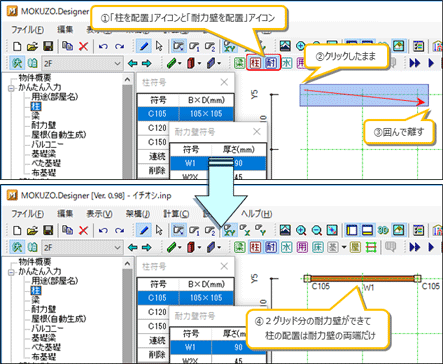This screenshot has width=443, height=364.
Task: Select arrow pointer tool in bottom window
Action: [159, 230]
